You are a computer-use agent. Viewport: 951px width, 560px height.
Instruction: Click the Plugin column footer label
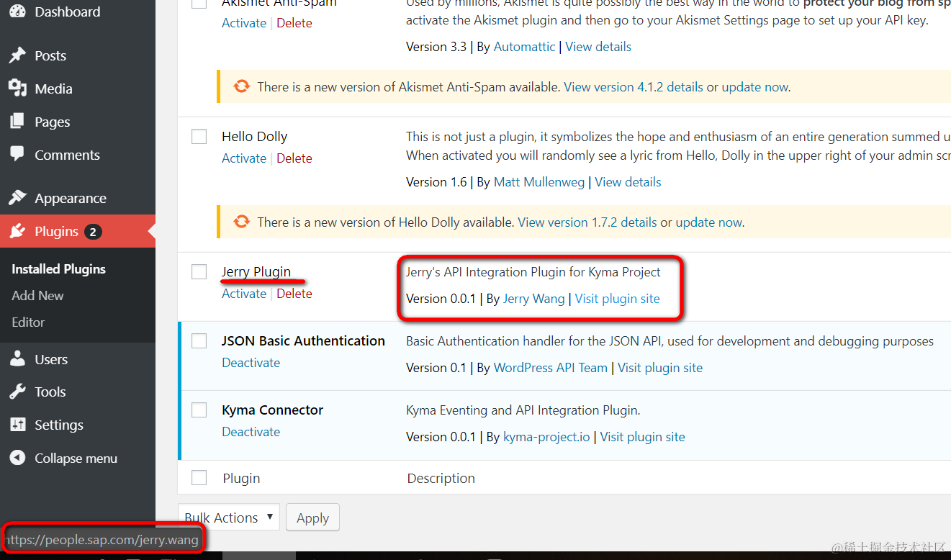point(241,479)
